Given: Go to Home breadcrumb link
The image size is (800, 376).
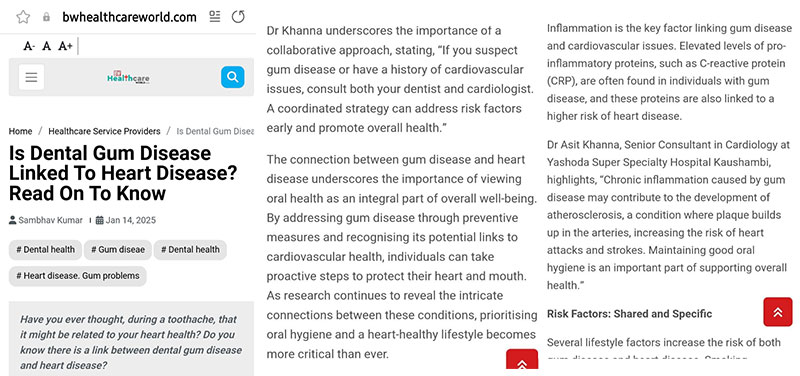Looking at the screenshot, I should tap(20, 131).
